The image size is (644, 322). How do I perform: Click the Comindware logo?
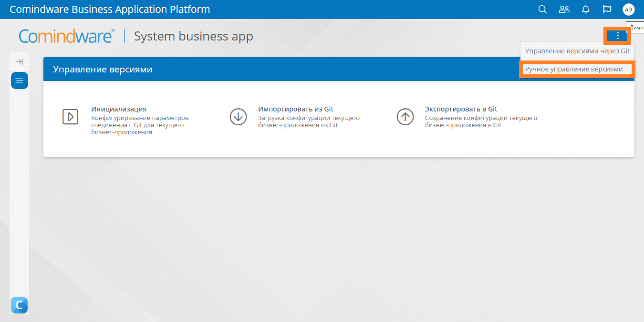[x=66, y=36]
